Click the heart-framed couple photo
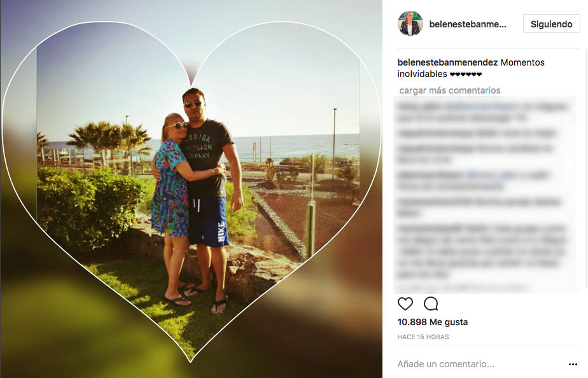This screenshot has width=588, height=378. [191, 189]
